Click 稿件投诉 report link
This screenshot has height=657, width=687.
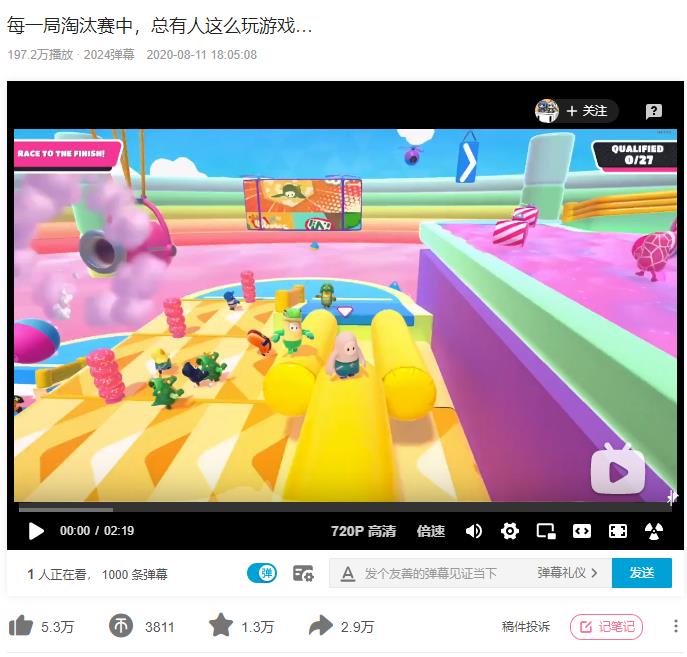pyautogui.click(x=526, y=627)
